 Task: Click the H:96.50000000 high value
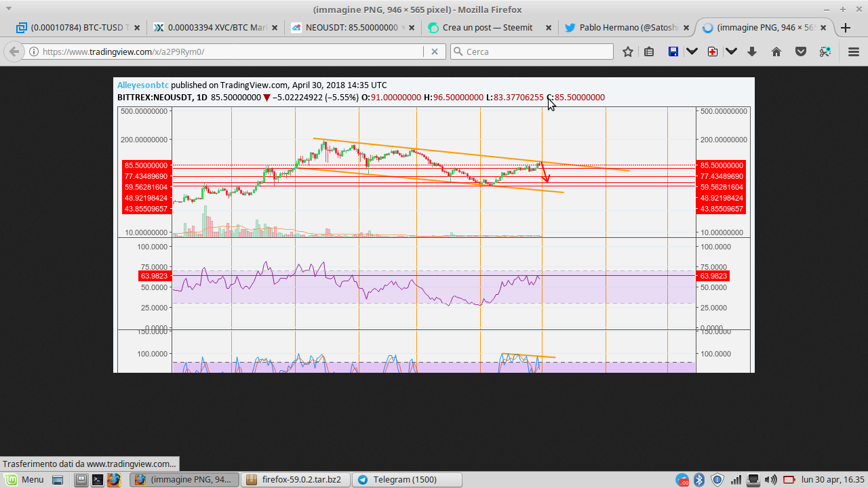tap(454, 98)
